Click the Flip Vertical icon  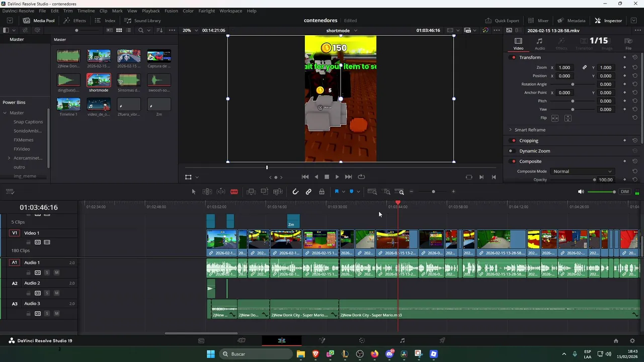[x=568, y=118]
